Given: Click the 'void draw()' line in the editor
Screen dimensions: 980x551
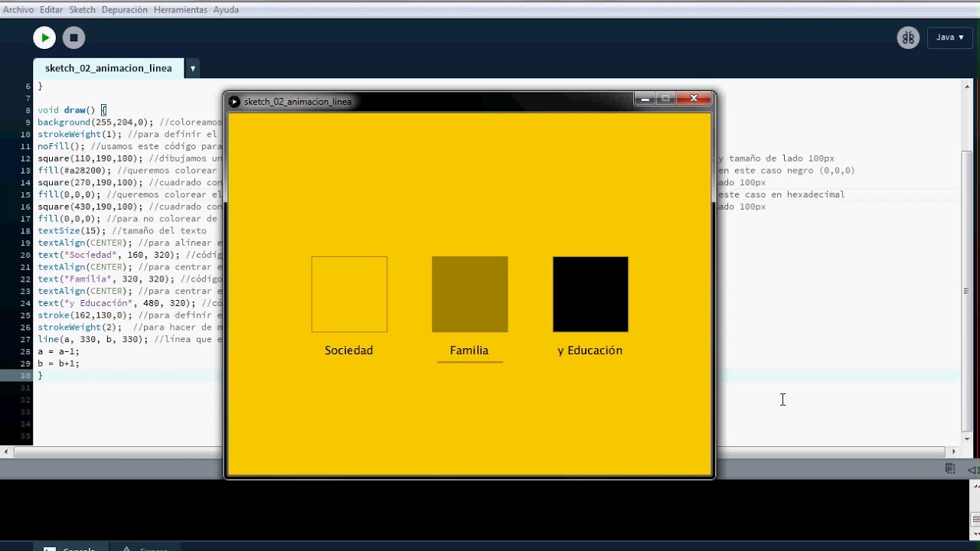Looking at the screenshot, I should coord(72,110).
